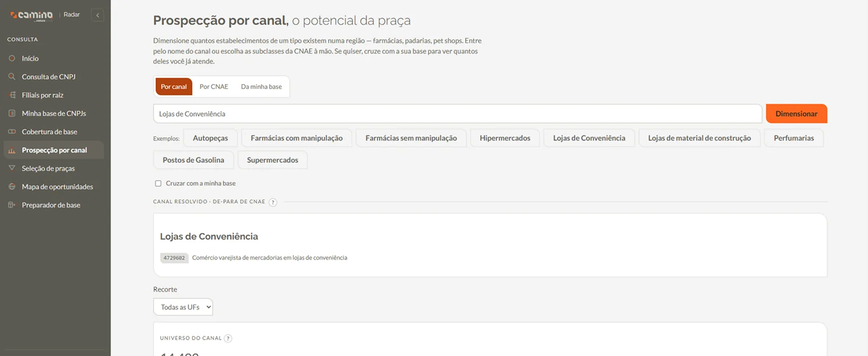Choose Farmácias com manipulação example
Screen dimensions: 868x356
[297, 138]
